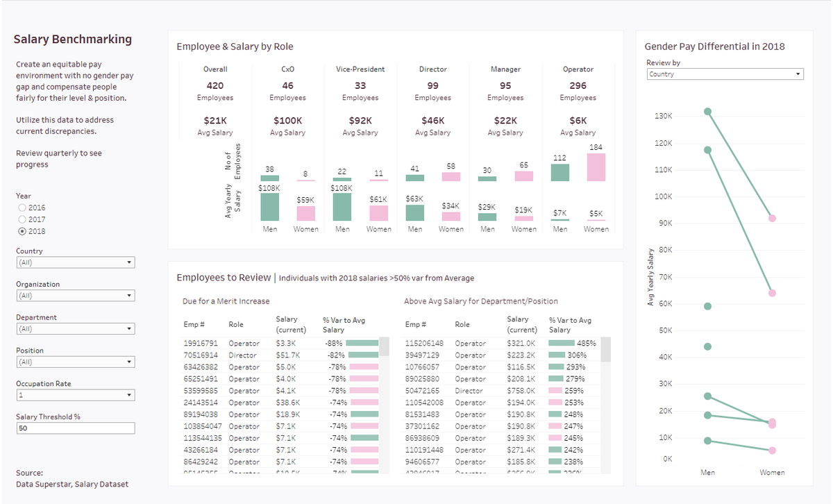Click the Vice-President column header

(x=360, y=69)
